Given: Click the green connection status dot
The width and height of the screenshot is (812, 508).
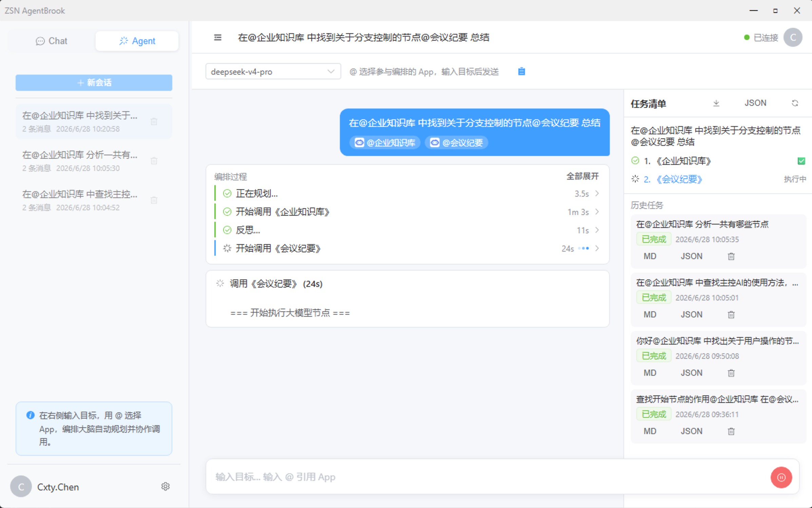Looking at the screenshot, I should click(747, 37).
